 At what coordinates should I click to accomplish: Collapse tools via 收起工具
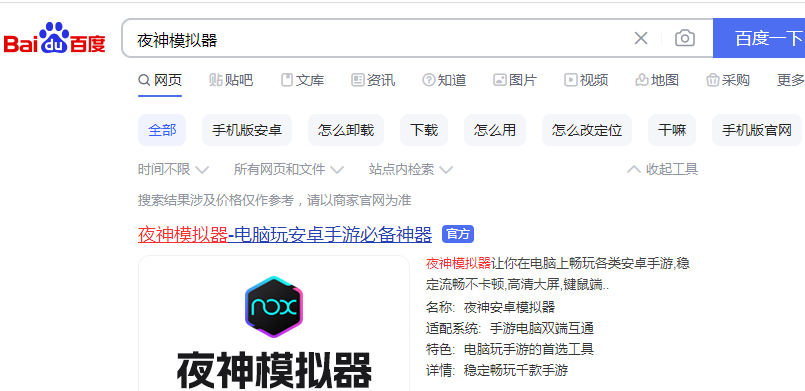pos(663,169)
